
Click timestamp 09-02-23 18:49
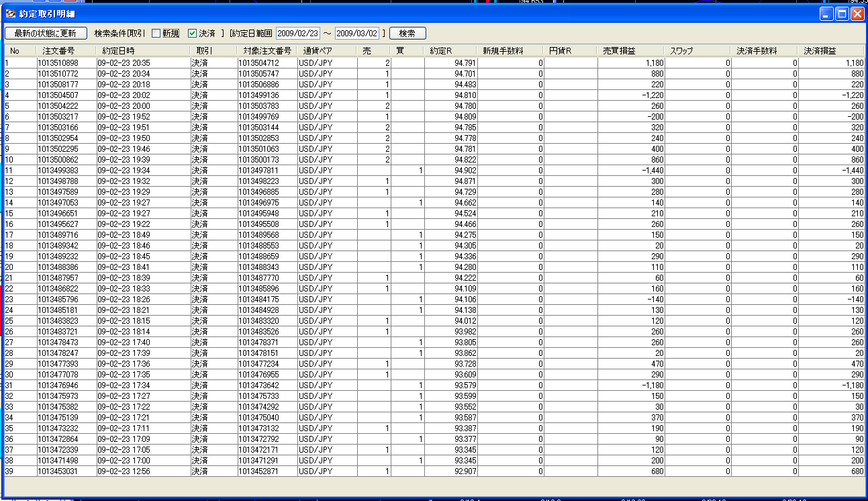coord(124,234)
